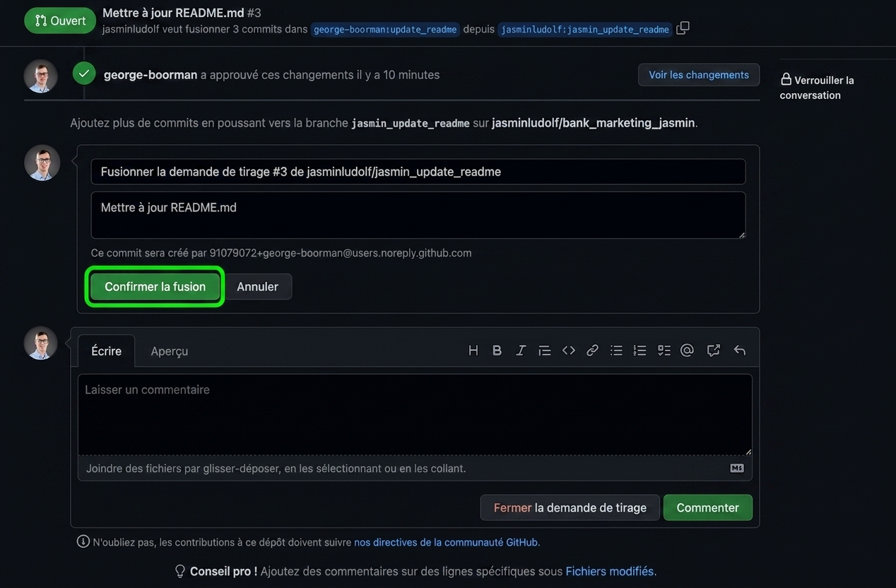Open the GitHub community guidelines link

point(447,542)
